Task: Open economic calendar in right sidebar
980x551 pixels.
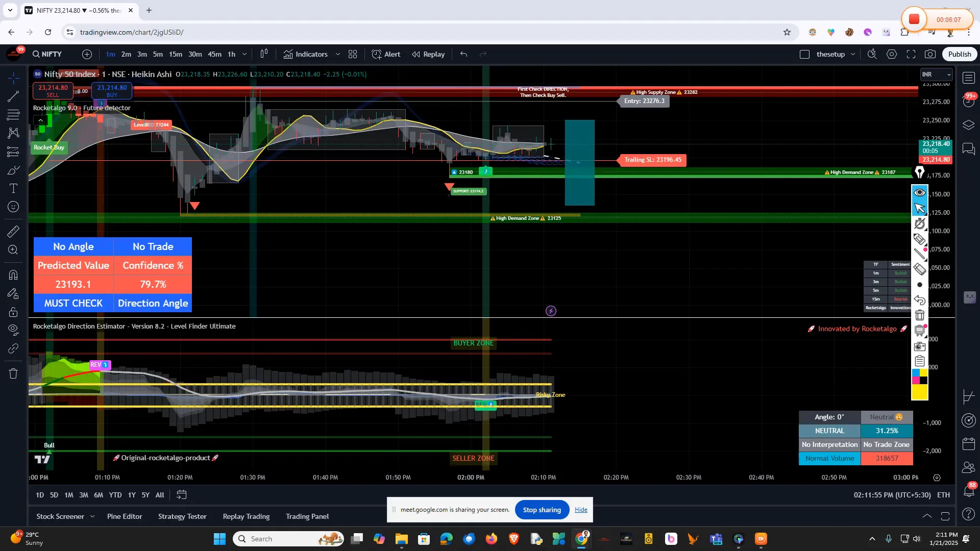Action: click(x=969, y=444)
